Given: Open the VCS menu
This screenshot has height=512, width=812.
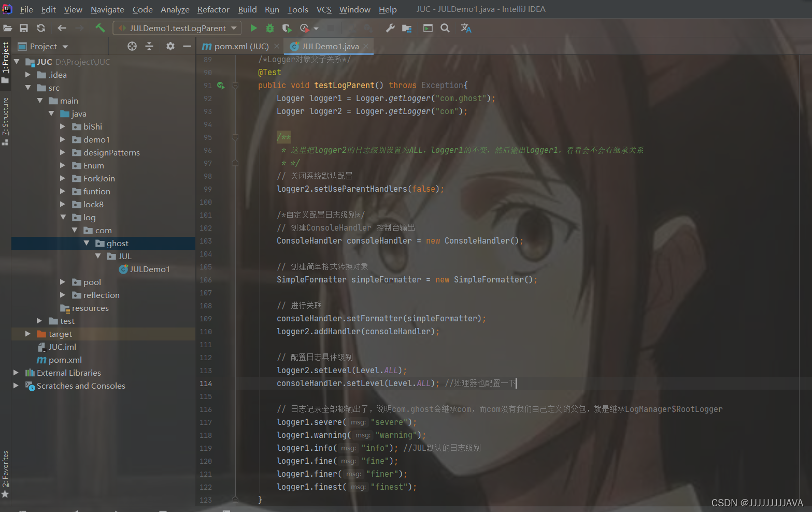Looking at the screenshot, I should (x=324, y=9).
